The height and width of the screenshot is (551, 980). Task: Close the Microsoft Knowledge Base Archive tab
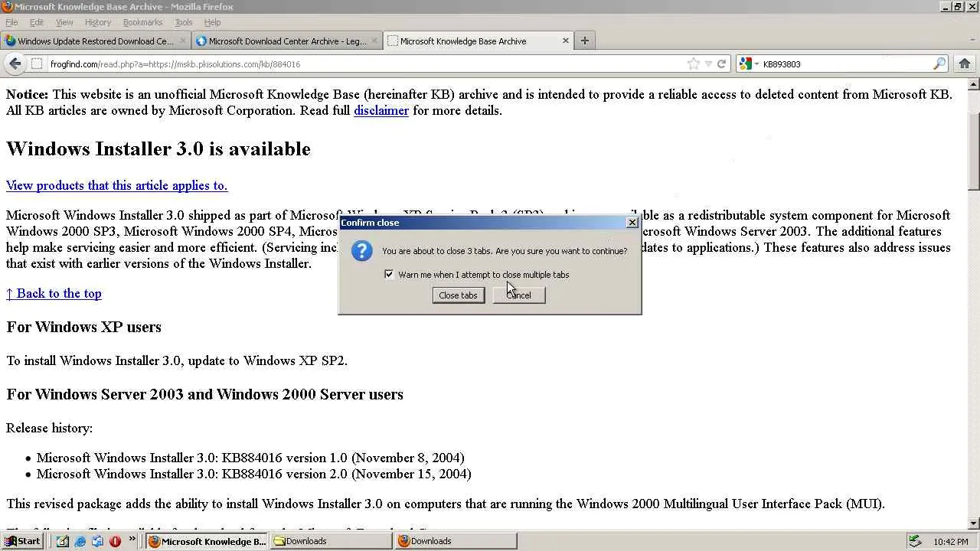click(x=566, y=41)
